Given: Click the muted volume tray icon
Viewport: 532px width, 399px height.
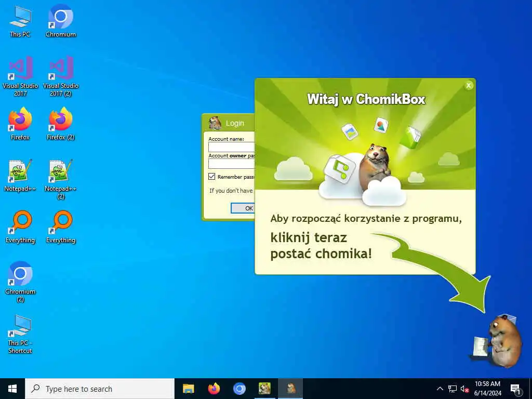Looking at the screenshot, I should 464,389.
